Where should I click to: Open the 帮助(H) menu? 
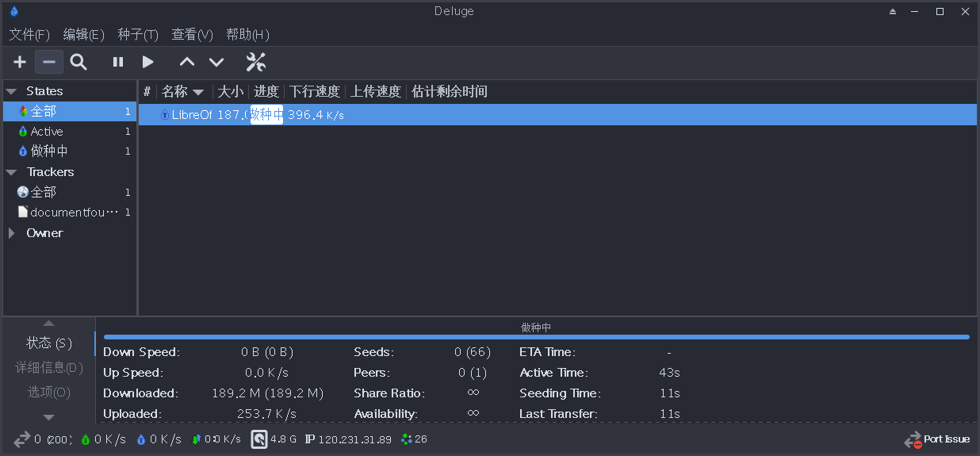point(247,35)
